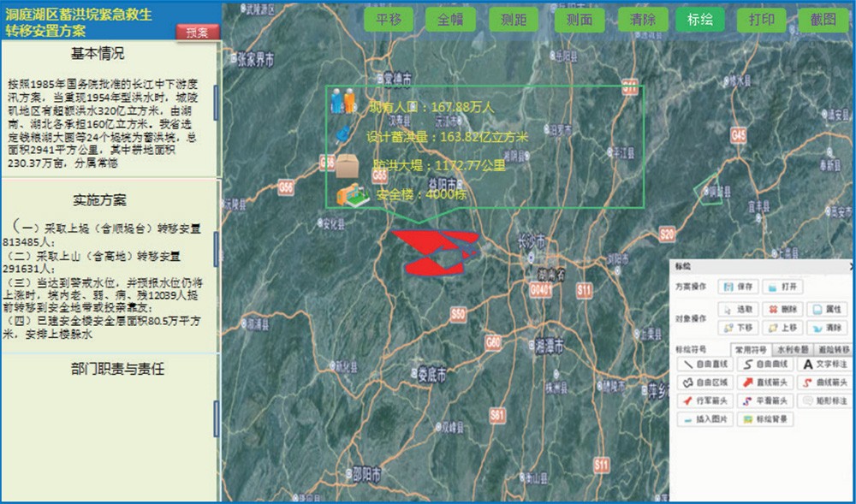Choose the 选取 (Select) object tool
The height and width of the screenshot is (504, 856).
(739, 309)
